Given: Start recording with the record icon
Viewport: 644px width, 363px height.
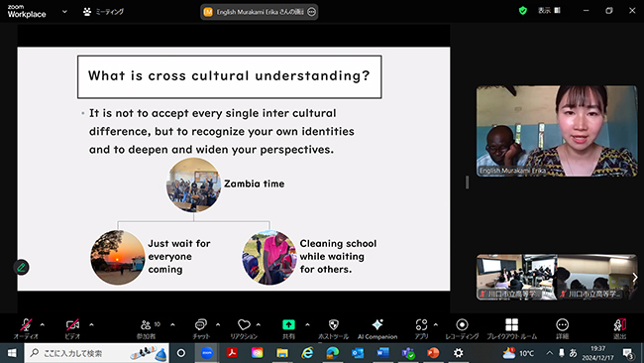Looking at the screenshot, I should (x=462, y=324).
